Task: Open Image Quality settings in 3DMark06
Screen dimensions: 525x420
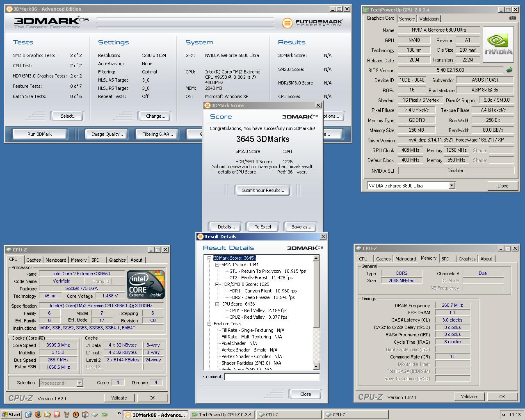Action: pyautogui.click(x=107, y=134)
